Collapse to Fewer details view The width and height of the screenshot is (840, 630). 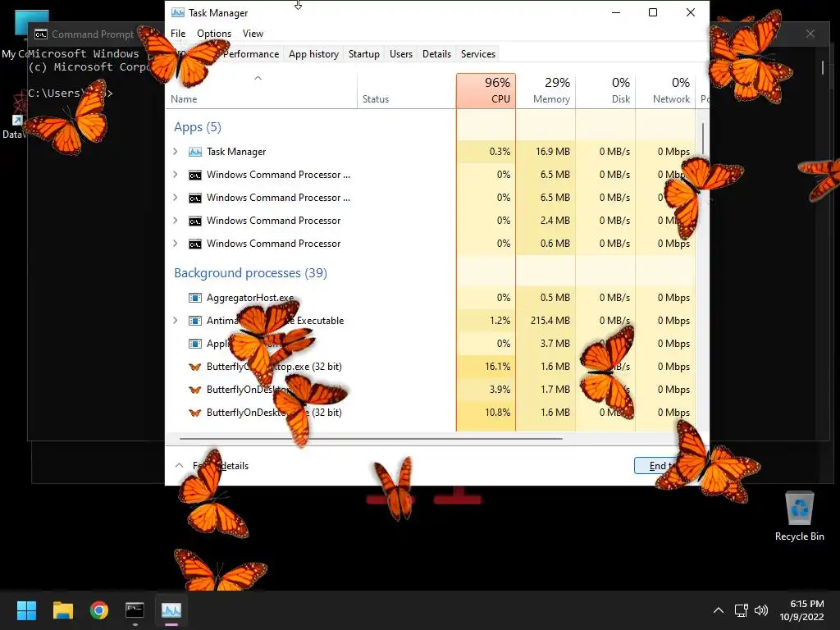[x=212, y=466]
